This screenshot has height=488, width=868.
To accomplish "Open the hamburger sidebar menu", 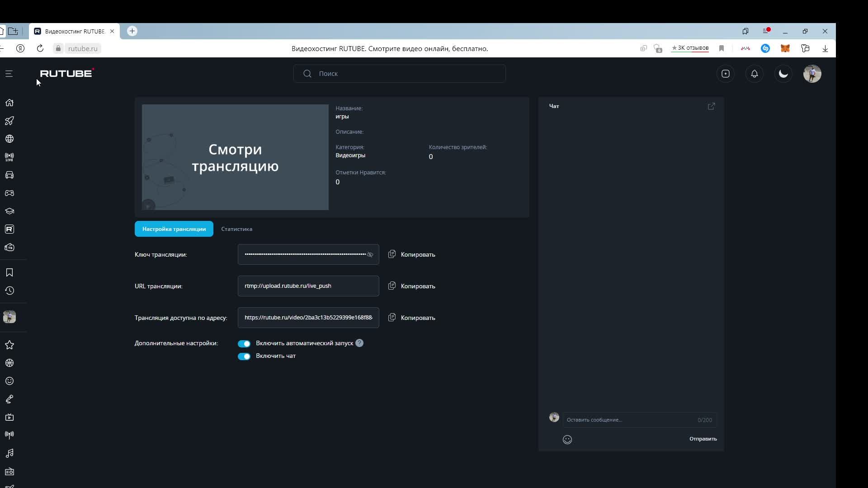I will click(x=9, y=74).
